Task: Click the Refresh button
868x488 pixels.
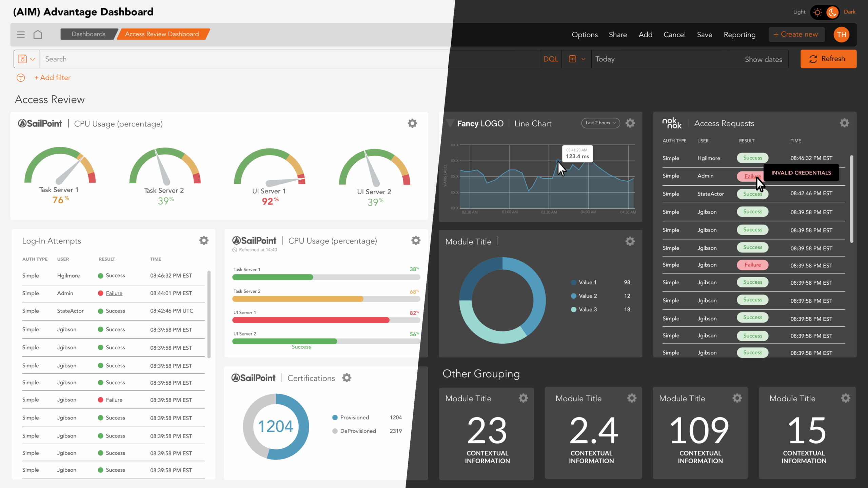Action: pyautogui.click(x=828, y=59)
